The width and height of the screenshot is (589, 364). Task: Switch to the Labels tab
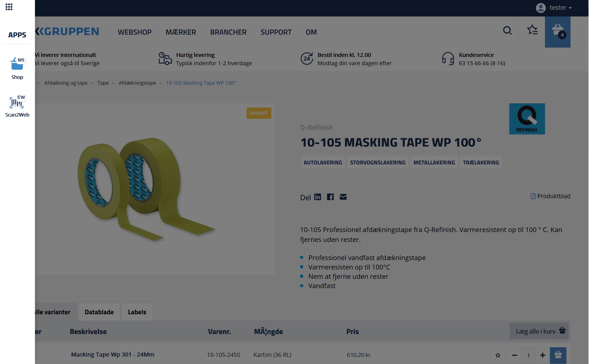[137, 312]
